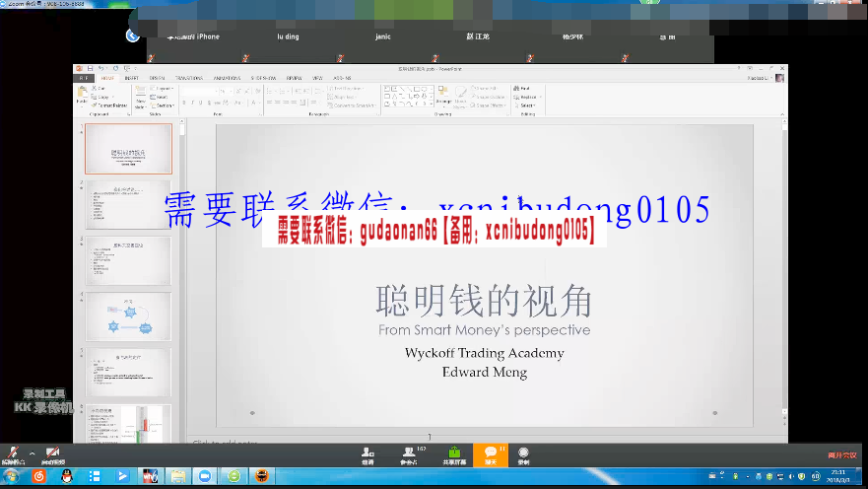
Task: Switch to the VIEW ribbon tab
Action: point(318,78)
